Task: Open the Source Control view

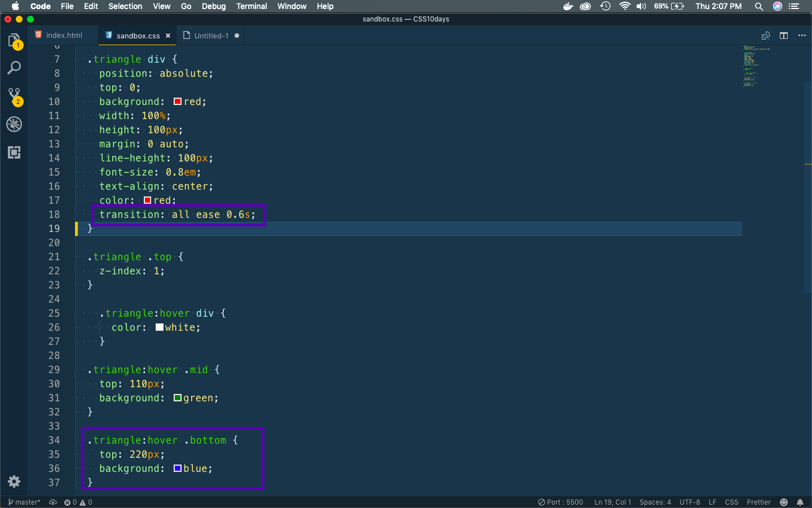Action: pyautogui.click(x=14, y=96)
